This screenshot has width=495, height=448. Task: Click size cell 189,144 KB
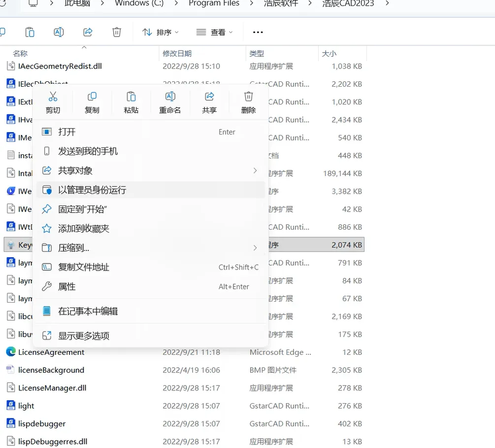(x=342, y=173)
